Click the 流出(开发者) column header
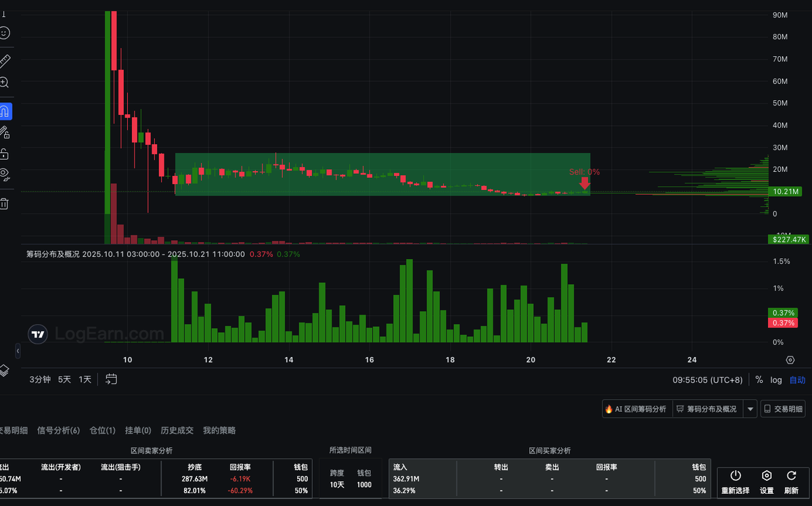Image resolution: width=812 pixels, height=506 pixels. (61, 467)
